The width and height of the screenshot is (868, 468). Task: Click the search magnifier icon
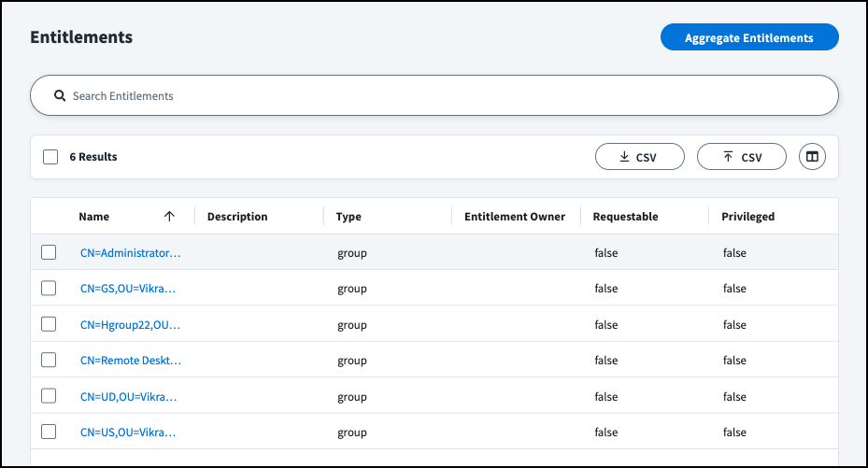pyautogui.click(x=59, y=96)
